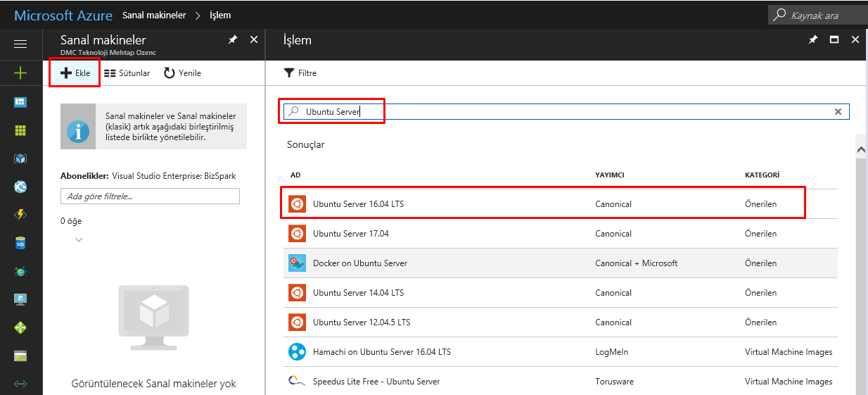Screen dimensions: 868x395
Task: Close the İşlem blade
Action: [x=855, y=39]
